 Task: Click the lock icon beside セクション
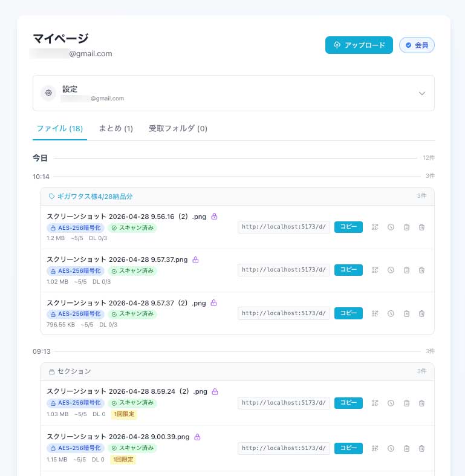pyautogui.click(x=51, y=371)
